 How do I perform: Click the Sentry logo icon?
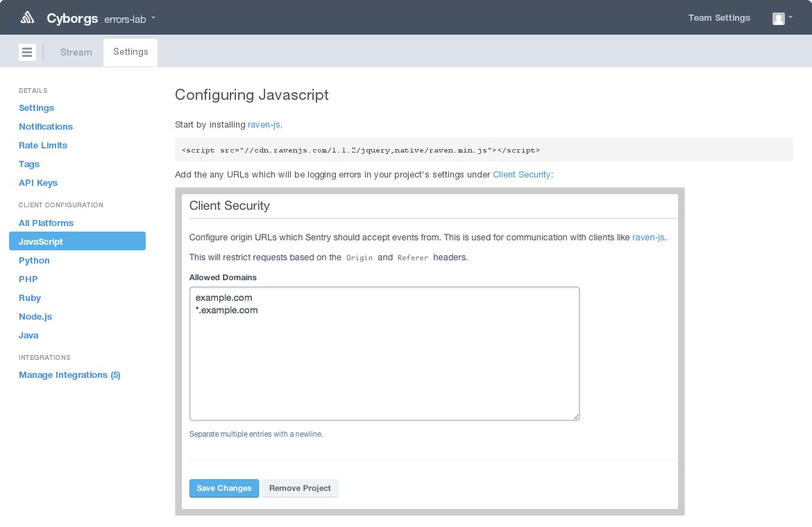28,18
